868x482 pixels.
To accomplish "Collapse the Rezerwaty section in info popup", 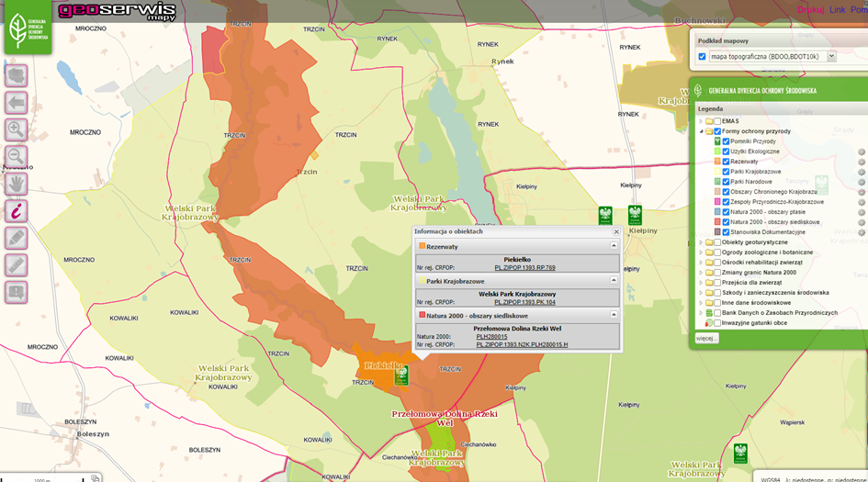I will (x=614, y=246).
